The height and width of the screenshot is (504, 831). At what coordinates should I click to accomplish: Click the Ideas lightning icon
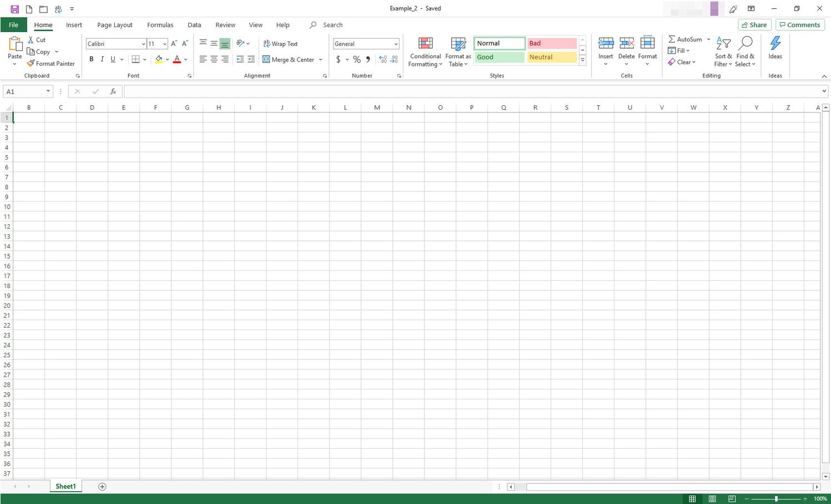click(775, 44)
